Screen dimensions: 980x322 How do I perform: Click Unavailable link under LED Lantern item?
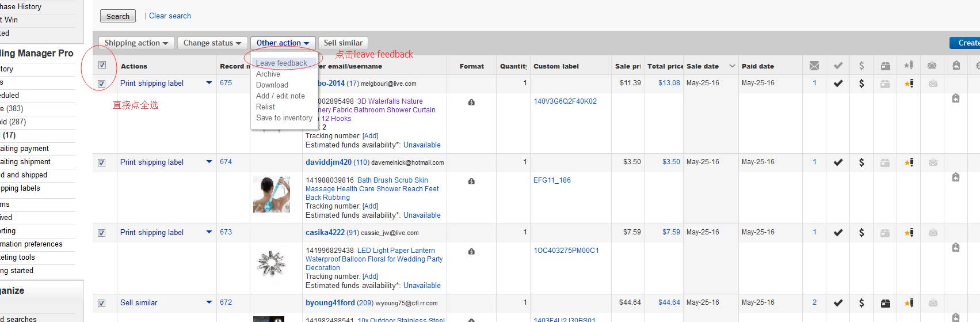[x=422, y=285]
